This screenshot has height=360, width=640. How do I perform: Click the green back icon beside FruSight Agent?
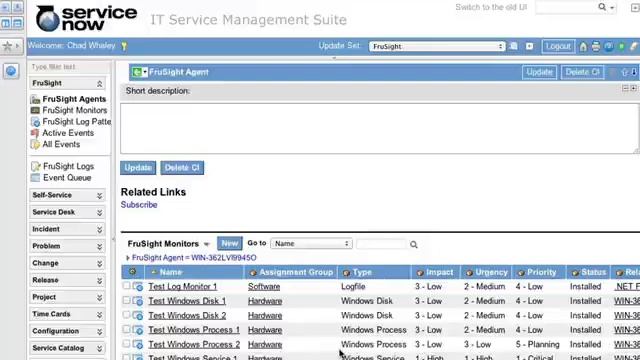pyautogui.click(x=137, y=72)
